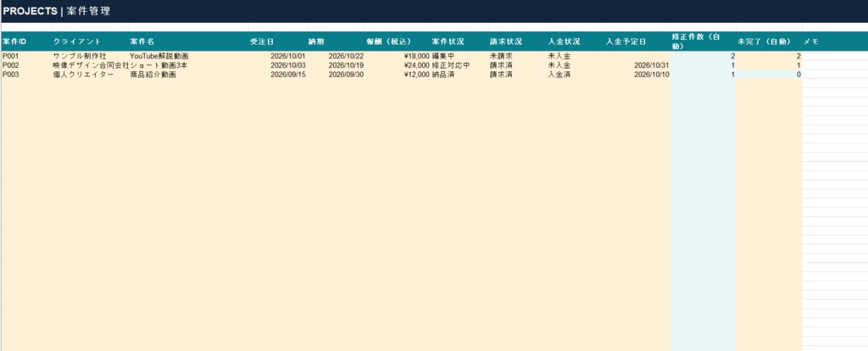868x351 pixels.
Task: Select P002's empty メモ cell
Action: (835, 65)
